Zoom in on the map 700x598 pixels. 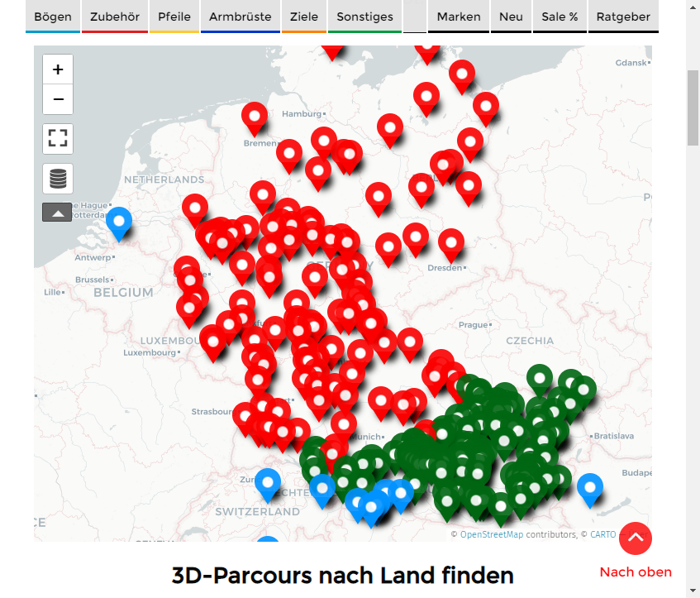pos(58,69)
